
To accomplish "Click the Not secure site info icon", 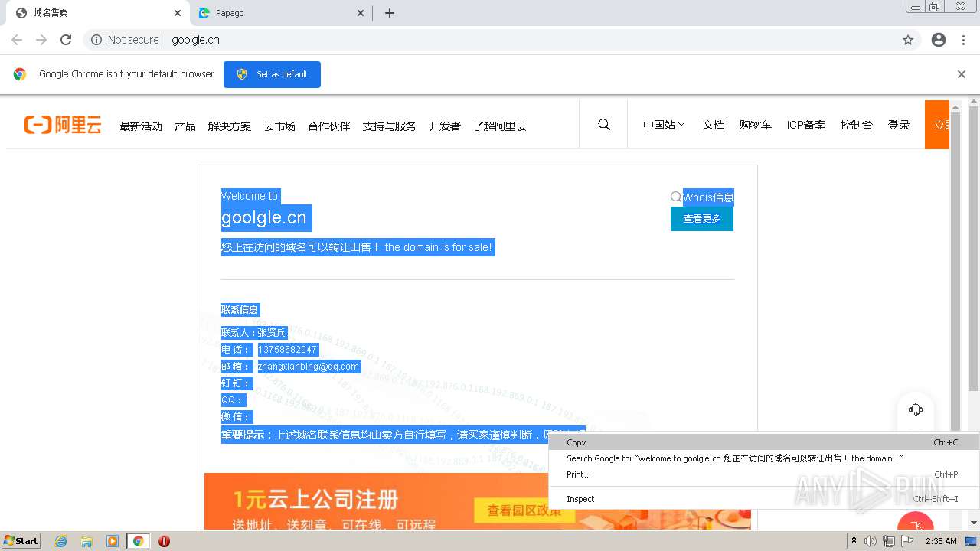I will click(96, 40).
